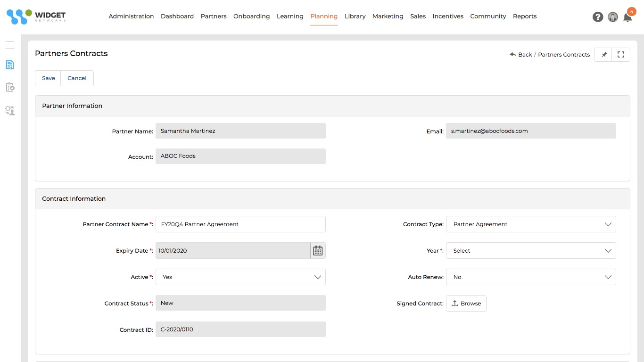The height and width of the screenshot is (362, 644).
Task: Open the partner users sidebar icon
Action: (x=10, y=111)
